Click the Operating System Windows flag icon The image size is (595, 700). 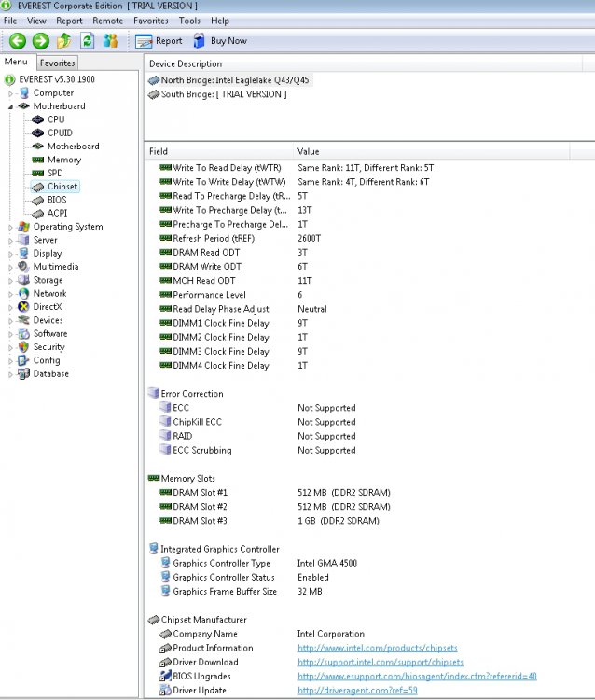click(23, 227)
